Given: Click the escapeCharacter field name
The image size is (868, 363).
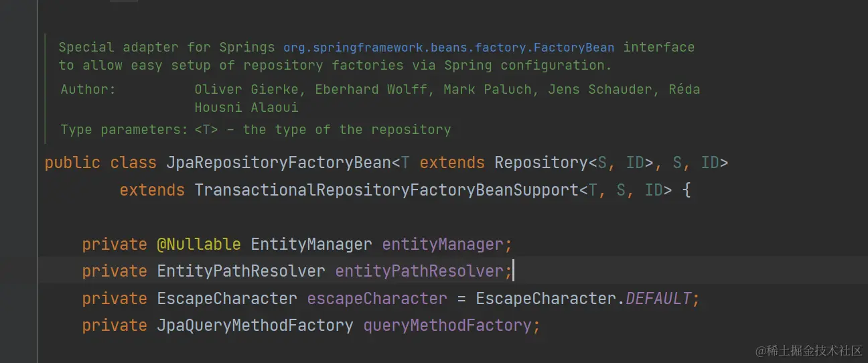Looking at the screenshot, I should click(377, 299).
